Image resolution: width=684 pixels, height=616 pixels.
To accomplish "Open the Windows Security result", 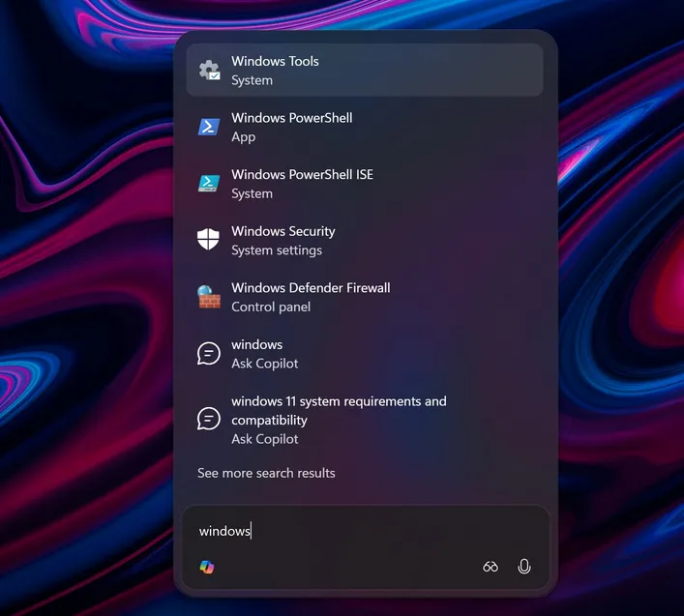I will point(365,240).
